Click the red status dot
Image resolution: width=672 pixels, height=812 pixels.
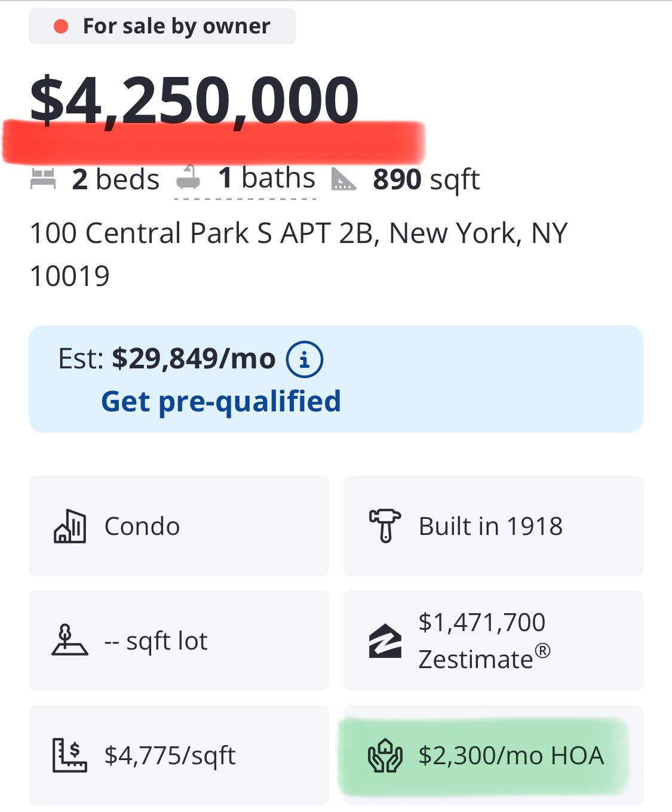pos(60,26)
